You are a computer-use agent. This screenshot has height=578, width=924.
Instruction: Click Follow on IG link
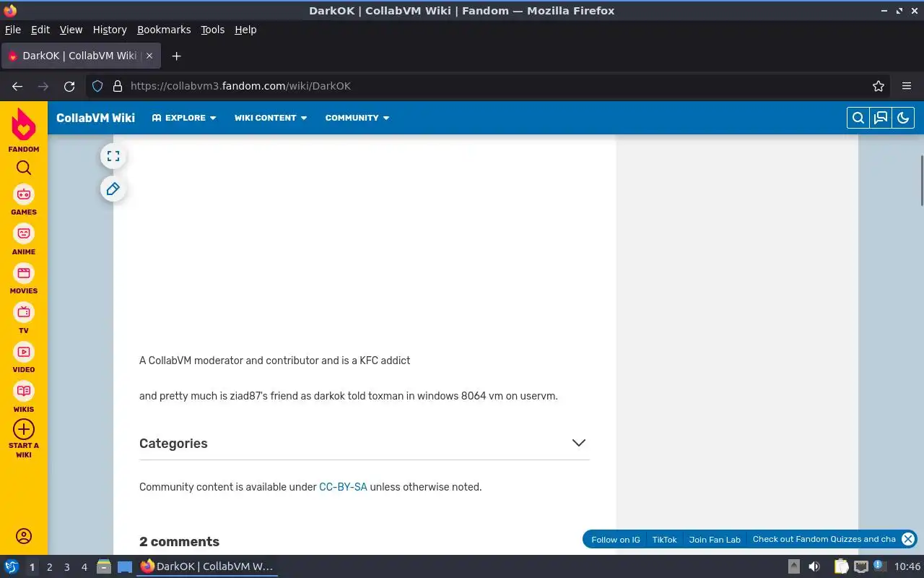point(616,540)
